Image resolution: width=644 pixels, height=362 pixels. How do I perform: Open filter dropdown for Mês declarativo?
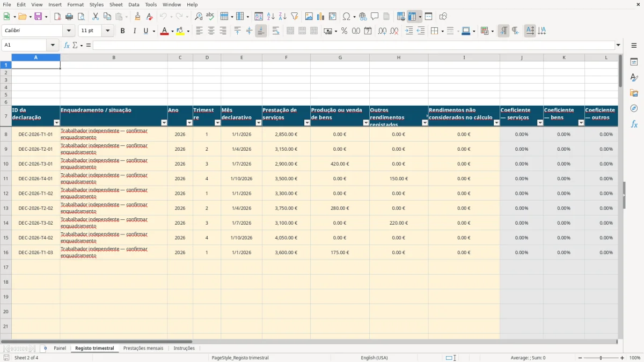(258, 123)
